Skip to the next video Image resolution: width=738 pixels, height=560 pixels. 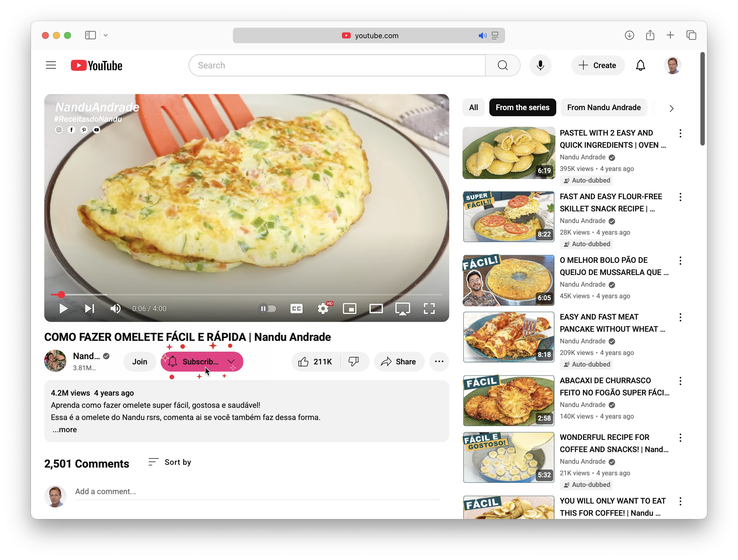(89, 309)
